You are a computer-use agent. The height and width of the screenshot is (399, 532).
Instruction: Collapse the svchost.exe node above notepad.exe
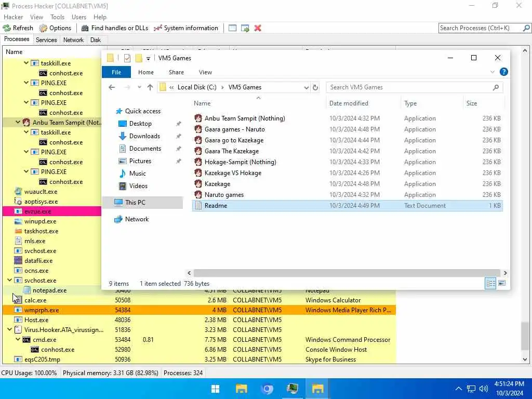(x=9, y=280)
